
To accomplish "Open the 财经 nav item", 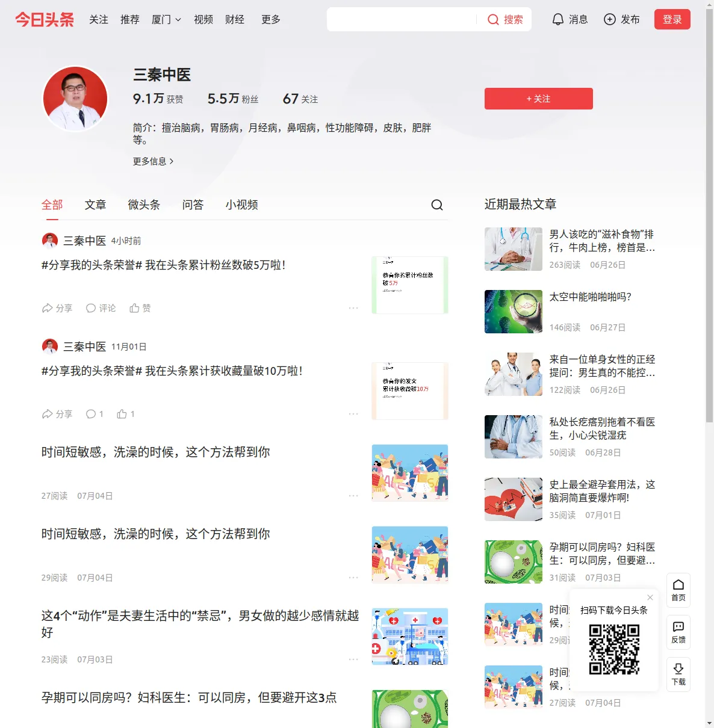I will pos(235,19).
